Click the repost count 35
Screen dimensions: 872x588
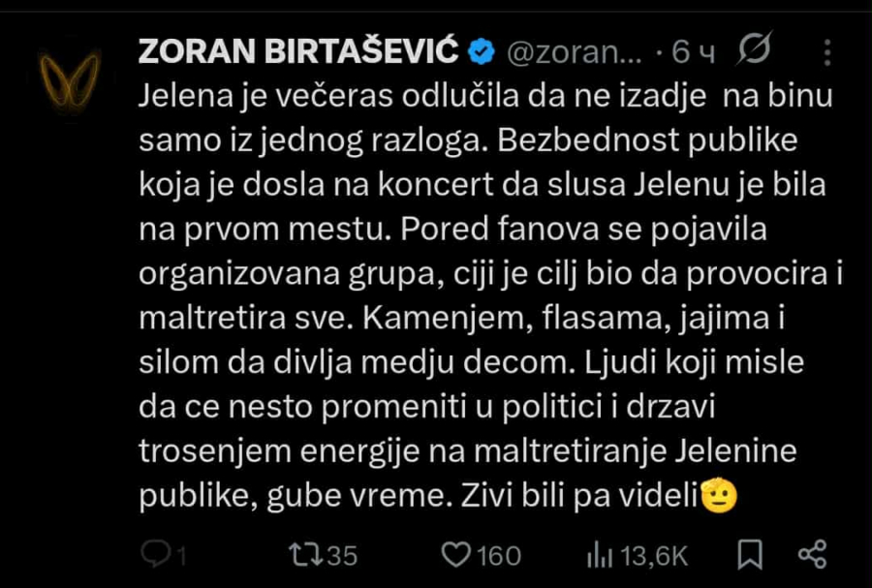(x=341, y=555)
